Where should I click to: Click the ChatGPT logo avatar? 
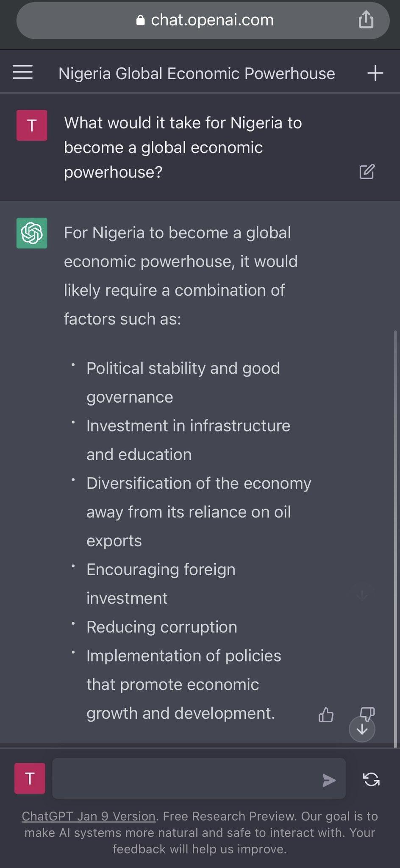tap(31, 232)
